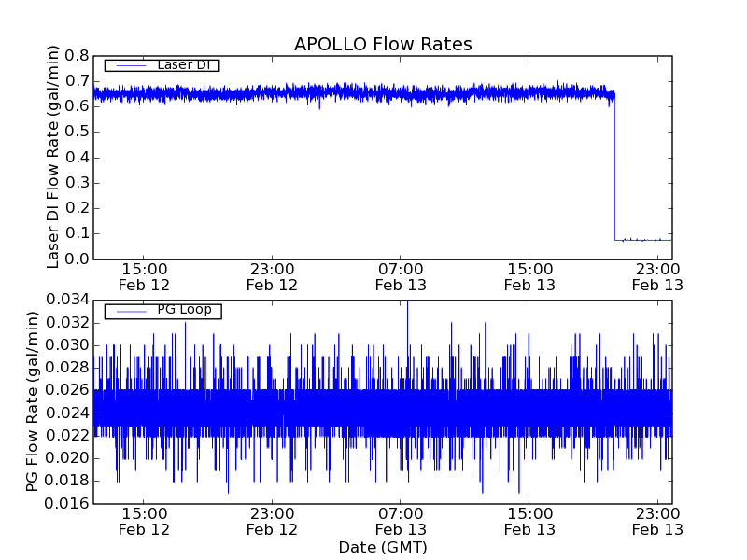The height and width of the screenshot is (560, 747).
Task: Click the vertical drop line in Laser DI trace
Action: coord(615,167)
